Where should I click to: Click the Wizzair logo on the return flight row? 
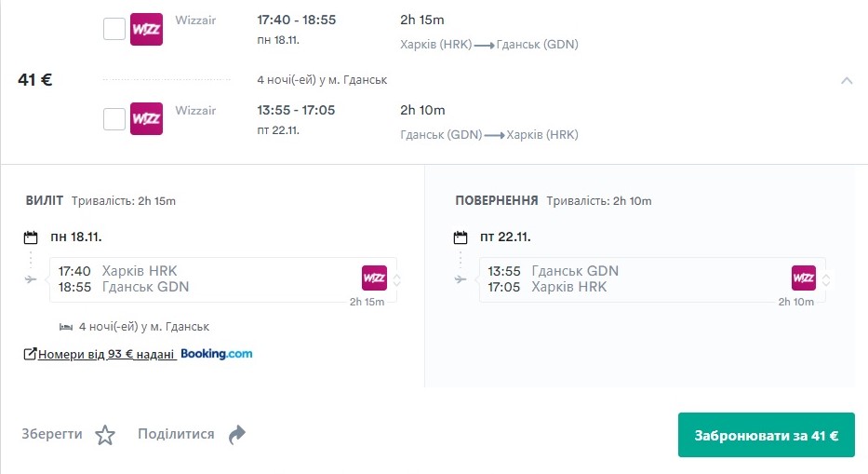point(146,119)
